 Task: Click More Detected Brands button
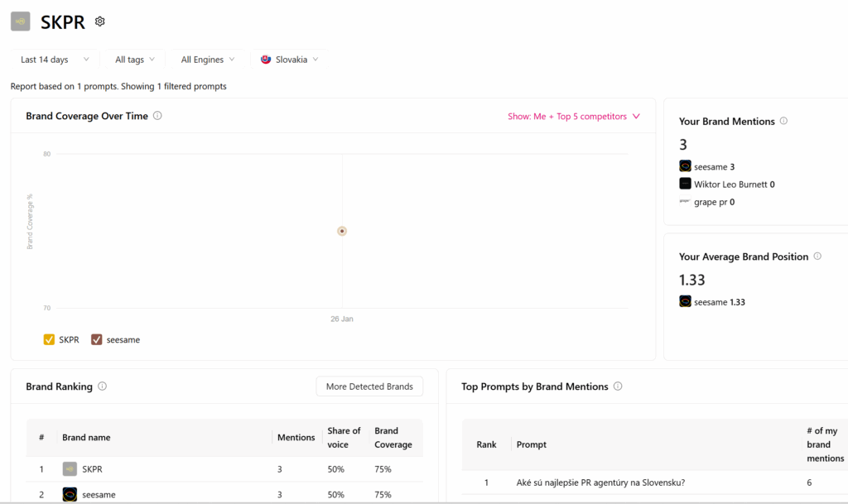click(x=369, y=386)
